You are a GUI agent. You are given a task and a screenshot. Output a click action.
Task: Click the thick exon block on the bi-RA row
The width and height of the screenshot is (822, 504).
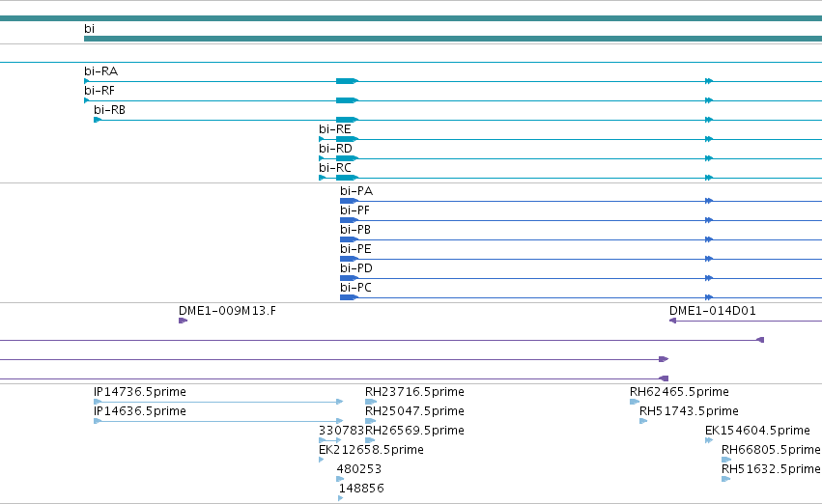347,81
